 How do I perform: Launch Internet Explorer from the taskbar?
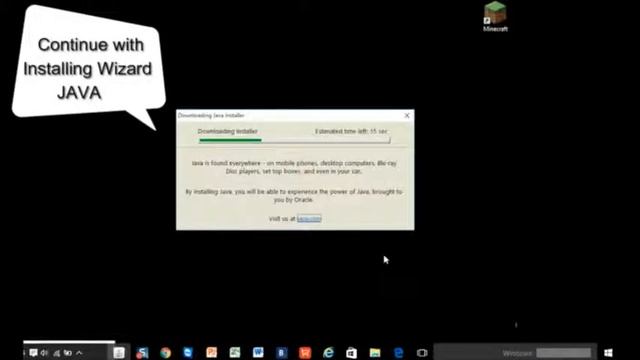pyautogui.click(x=328, y=353)
